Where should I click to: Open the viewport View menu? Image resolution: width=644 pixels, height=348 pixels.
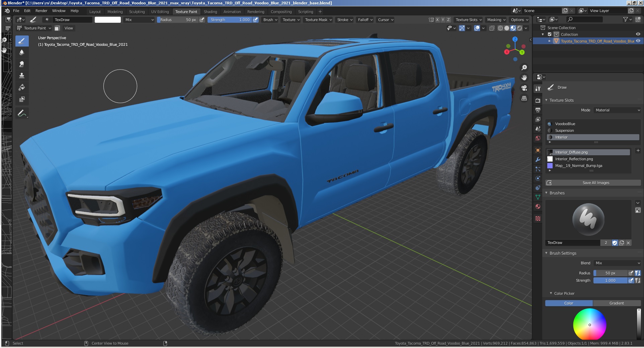(x=69, y=28)
